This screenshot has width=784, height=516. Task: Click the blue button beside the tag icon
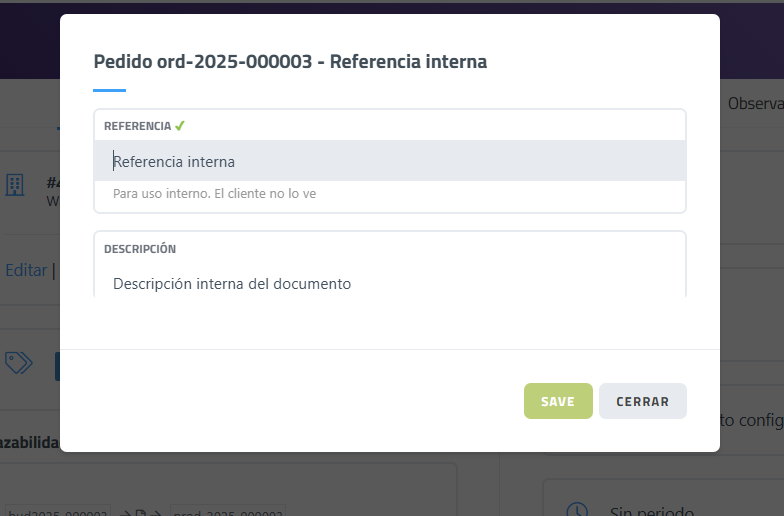point(57,366)
